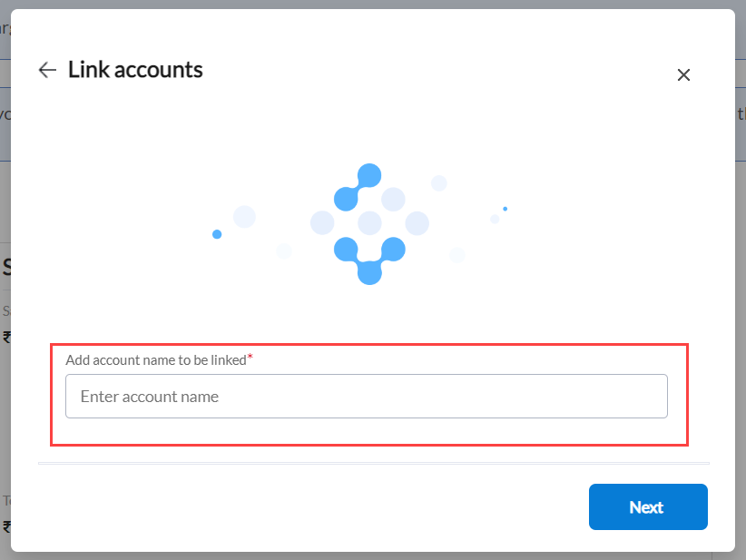Viewport: 746px width, 560px height.
Task: Go back using the left arrow icon
Action: 47,70
